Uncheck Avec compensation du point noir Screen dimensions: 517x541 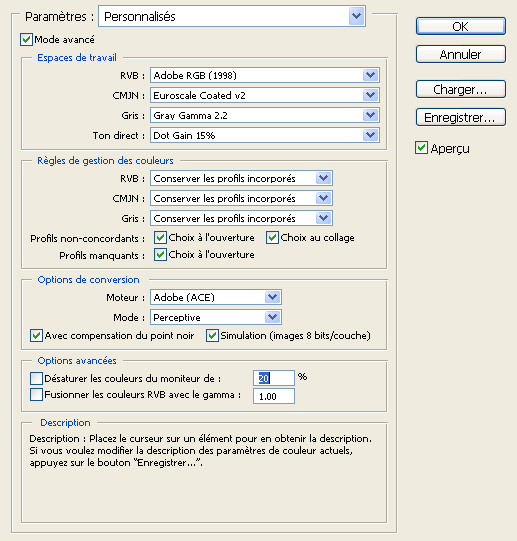point(36,336)
